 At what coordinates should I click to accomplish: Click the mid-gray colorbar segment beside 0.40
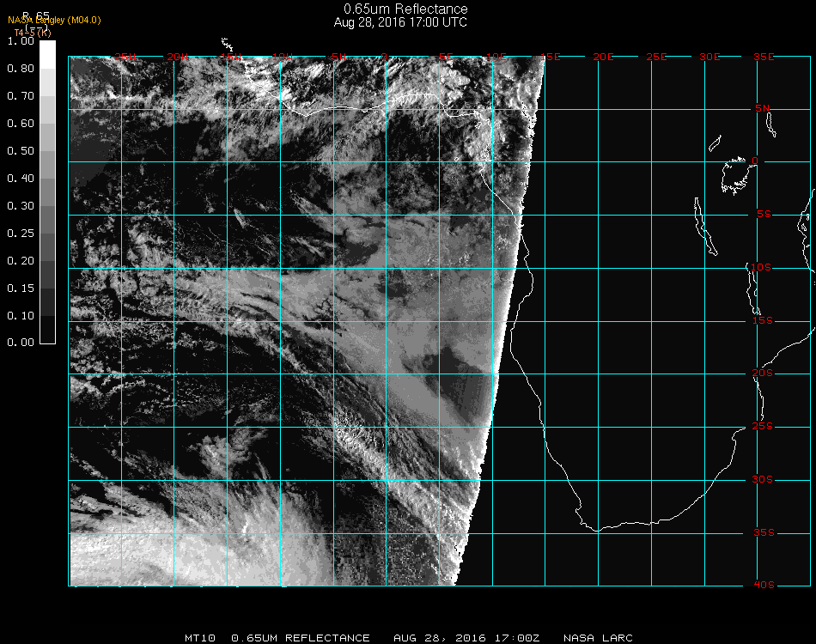click(x=47, y=192)
